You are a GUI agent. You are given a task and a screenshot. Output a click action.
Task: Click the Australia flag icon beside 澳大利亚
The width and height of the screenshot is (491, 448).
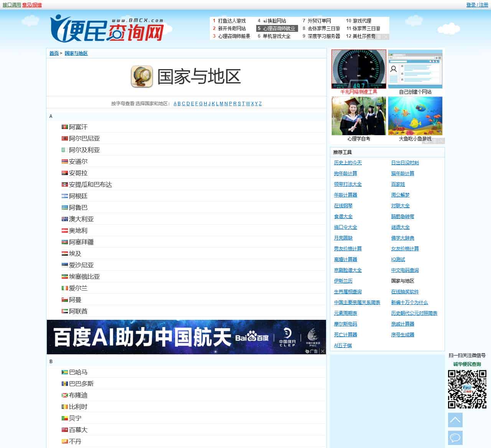pos(65,218)
